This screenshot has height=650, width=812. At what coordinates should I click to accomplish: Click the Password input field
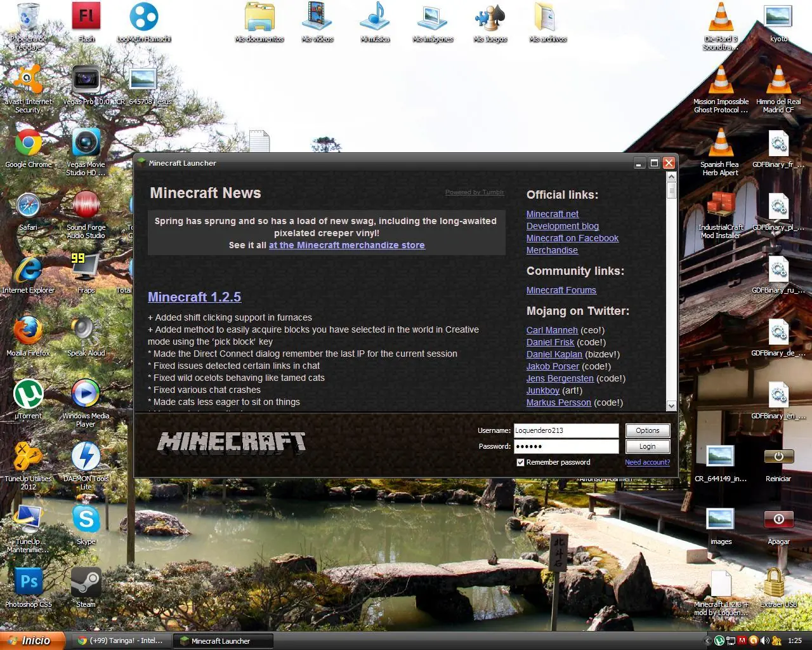pos(566,446)
